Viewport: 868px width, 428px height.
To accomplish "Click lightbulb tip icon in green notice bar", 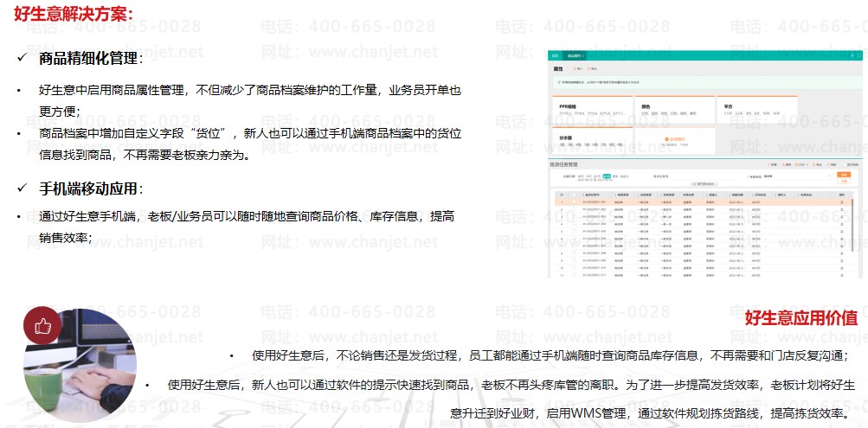I will pyautogui.click(x=559, y=82).
